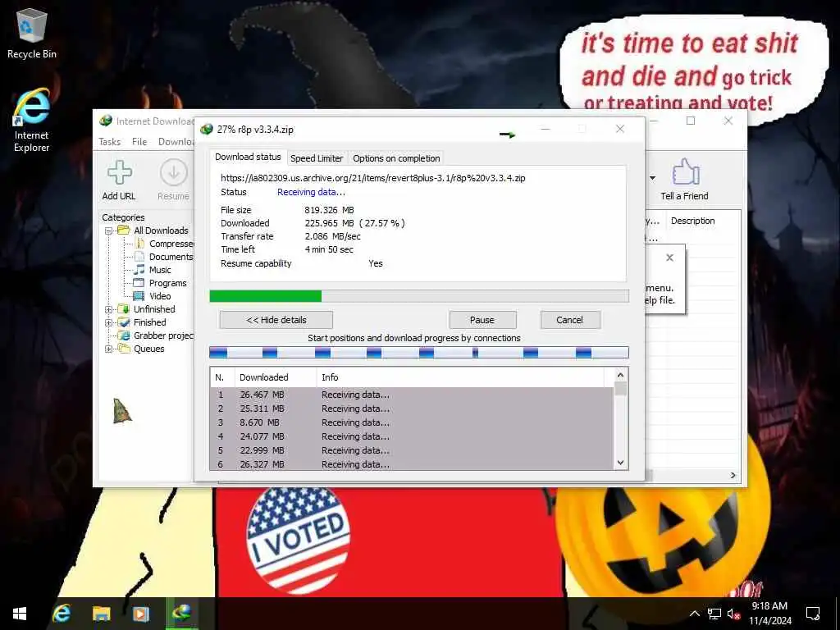This screenshot has height=630, width=840.
Task: Collapse the All Downloads tree node
Action: pyautogui.click(x=109, y=231)
